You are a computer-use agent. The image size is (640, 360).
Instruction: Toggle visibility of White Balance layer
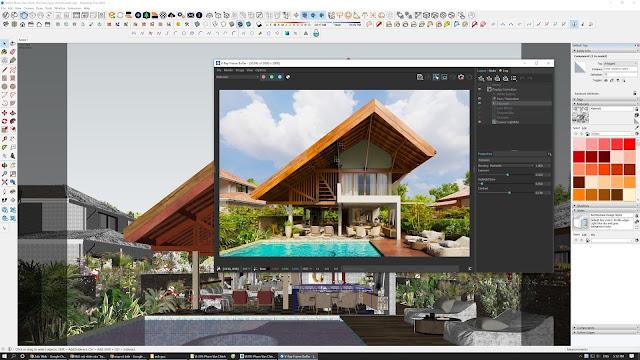click(480, 94)
